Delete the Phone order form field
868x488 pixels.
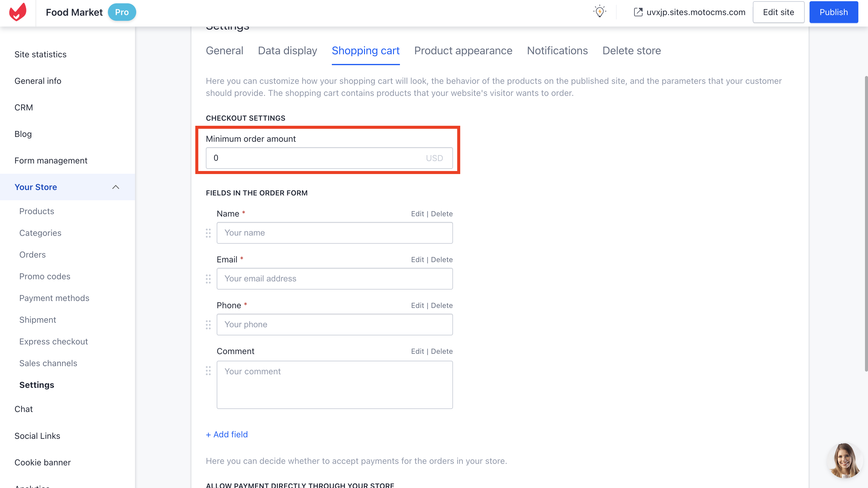[442, 306]
